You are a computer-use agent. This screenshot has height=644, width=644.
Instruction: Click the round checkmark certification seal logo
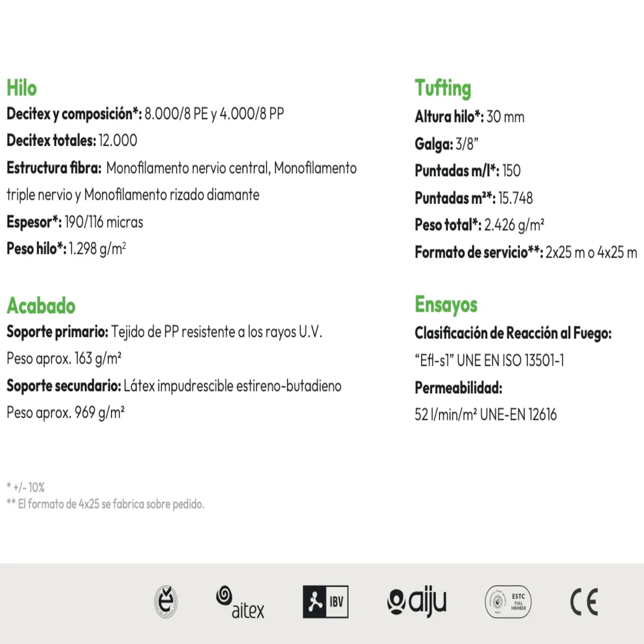point(166,601)
